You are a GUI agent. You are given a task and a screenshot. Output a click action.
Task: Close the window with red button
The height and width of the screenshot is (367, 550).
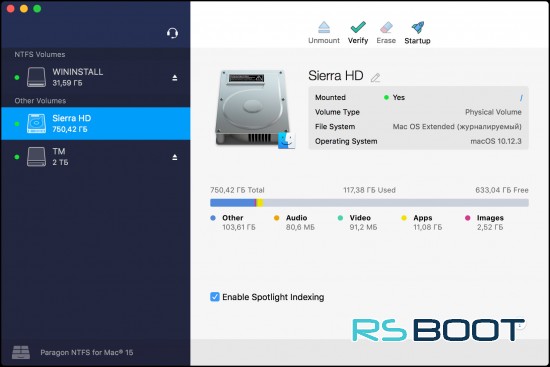(x=11, y=8)
